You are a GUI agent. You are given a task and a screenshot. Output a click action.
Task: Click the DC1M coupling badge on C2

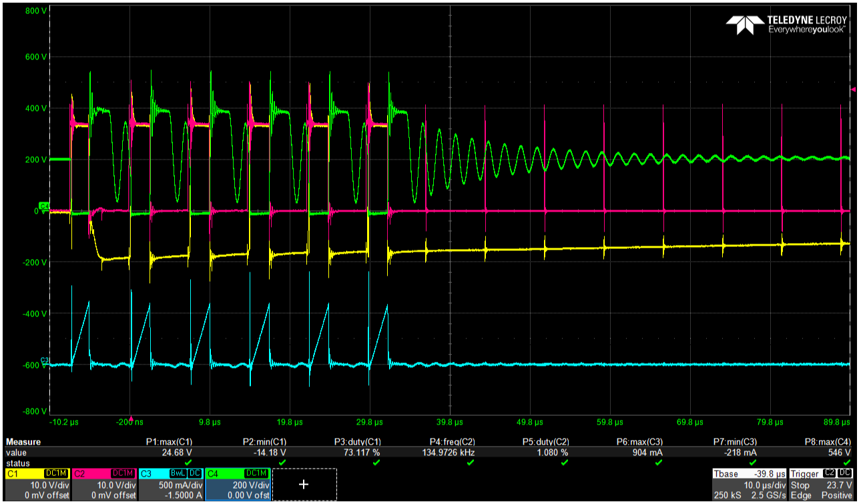pyautogui.click(x=123, y=473)
